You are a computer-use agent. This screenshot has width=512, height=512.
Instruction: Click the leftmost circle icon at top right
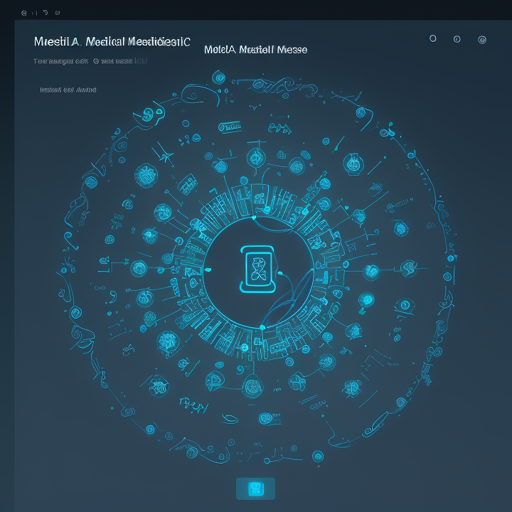(x=433, y=39)
